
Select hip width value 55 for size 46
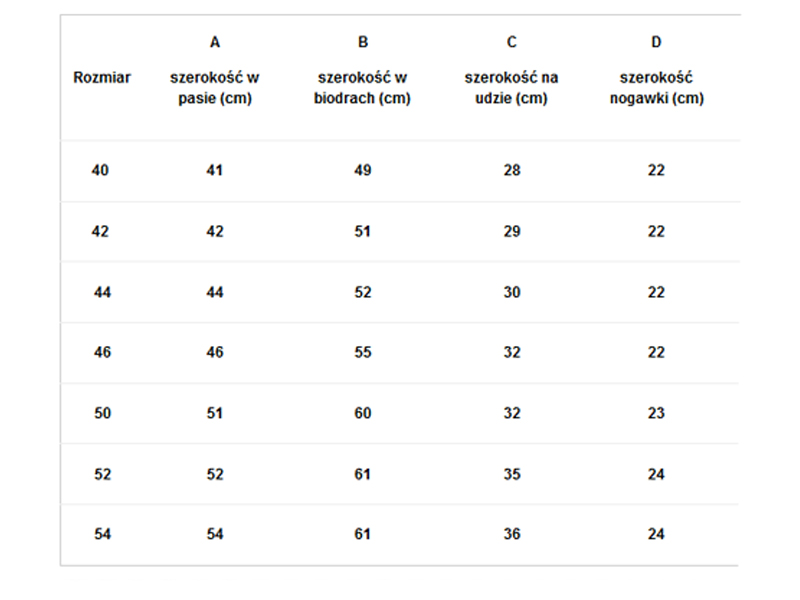[363, 353]
